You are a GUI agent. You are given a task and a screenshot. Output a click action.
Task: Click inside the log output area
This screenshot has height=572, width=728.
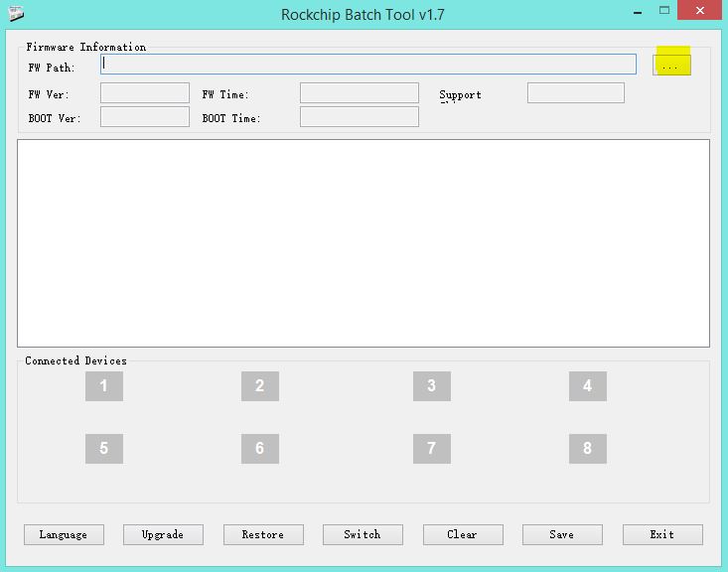click(x=364, y=243)
